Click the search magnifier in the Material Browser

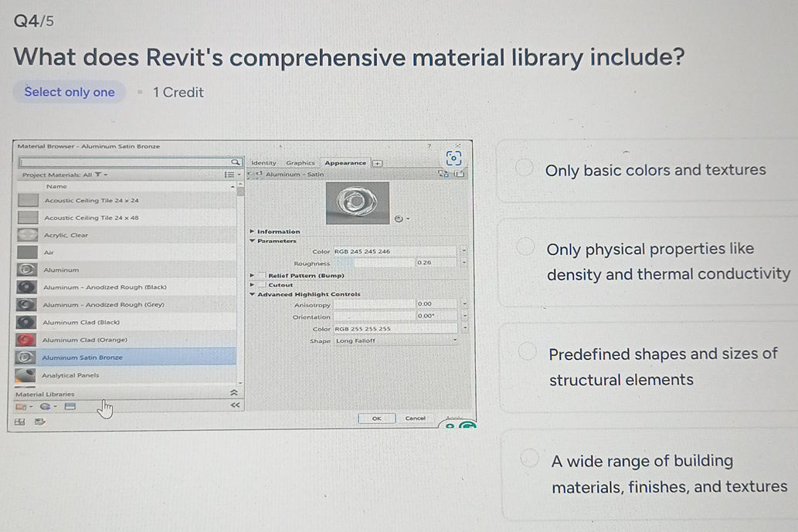tap(235, 162)
